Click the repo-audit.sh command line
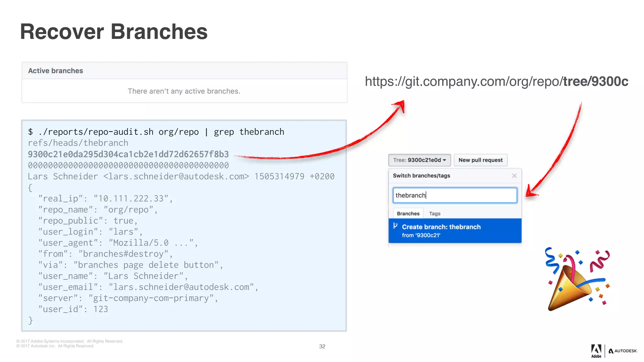Viewport: 644px width, 362px height. [156, 132]
